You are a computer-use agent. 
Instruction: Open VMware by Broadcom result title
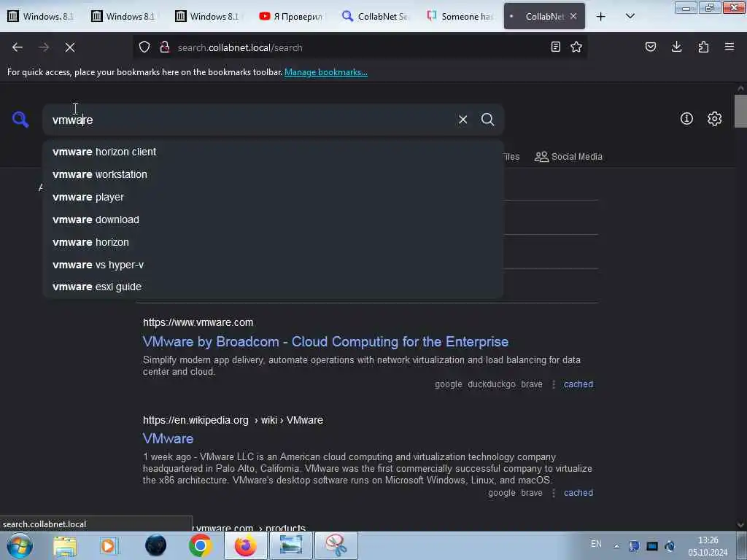point(325,342)
